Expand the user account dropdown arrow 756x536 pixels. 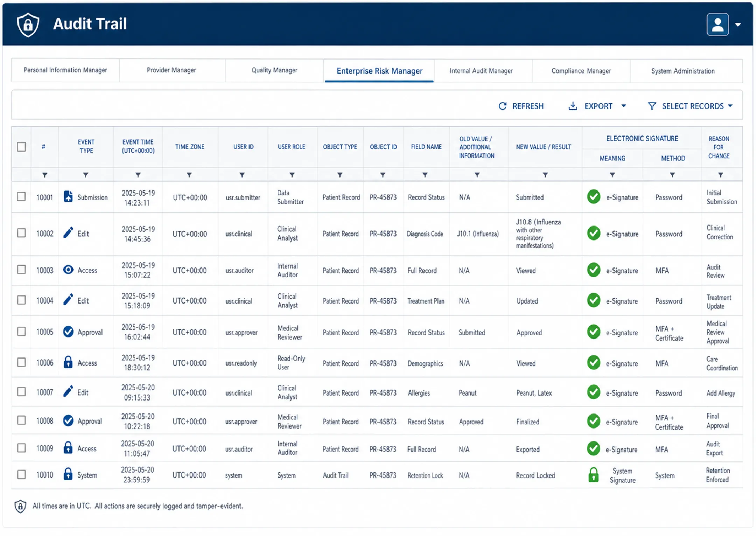click(738, 25)
